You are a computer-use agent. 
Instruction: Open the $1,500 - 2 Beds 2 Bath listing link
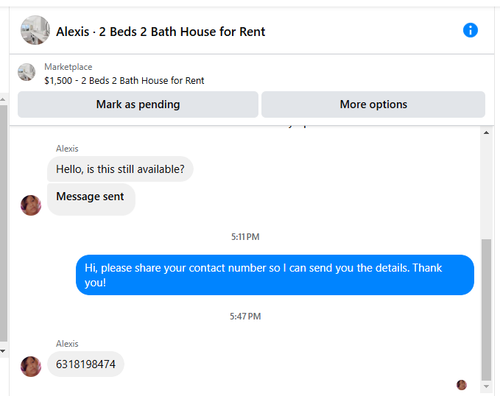pyautogui.click(x=124, y=81)
